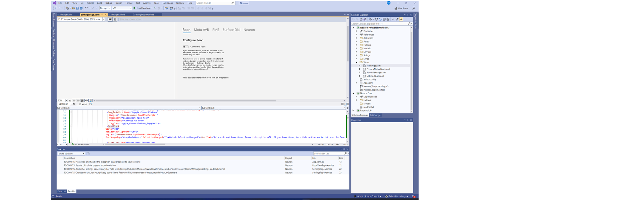
Task: Click the Visual Studio logo icon
Action: coord(54,3)
